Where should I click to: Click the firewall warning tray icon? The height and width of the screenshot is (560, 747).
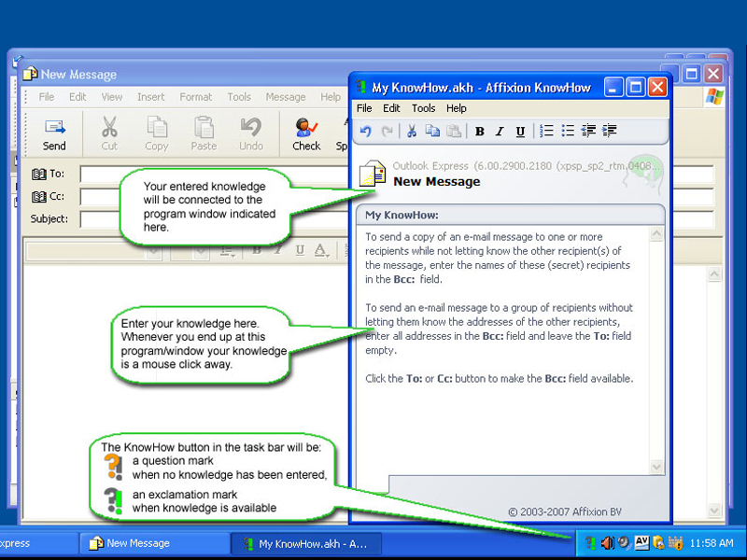coord(675,543)
